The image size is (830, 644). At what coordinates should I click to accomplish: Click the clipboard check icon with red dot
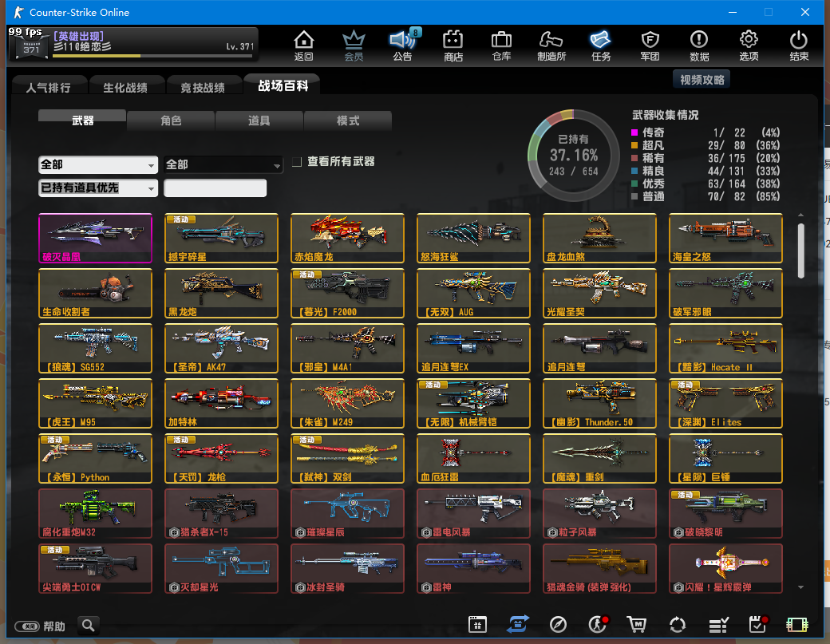coord(758,624)
